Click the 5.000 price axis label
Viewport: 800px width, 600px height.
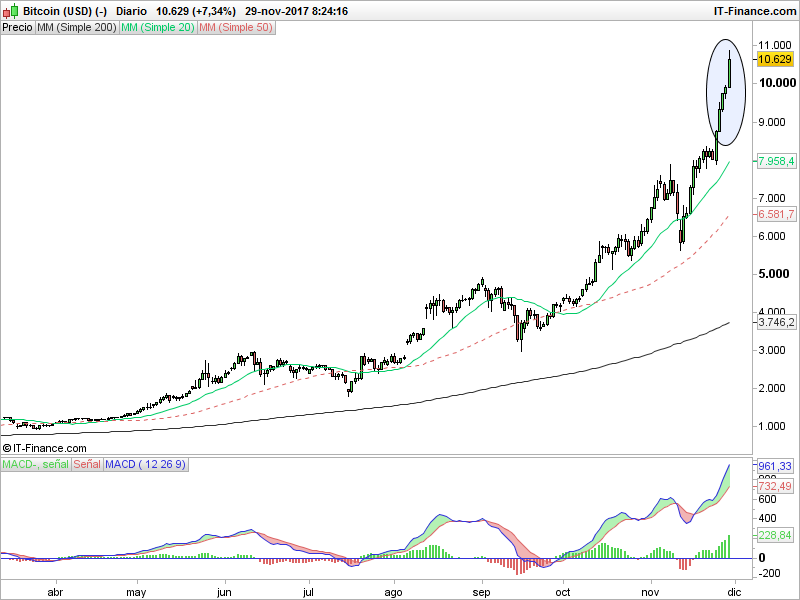(774, 274)
